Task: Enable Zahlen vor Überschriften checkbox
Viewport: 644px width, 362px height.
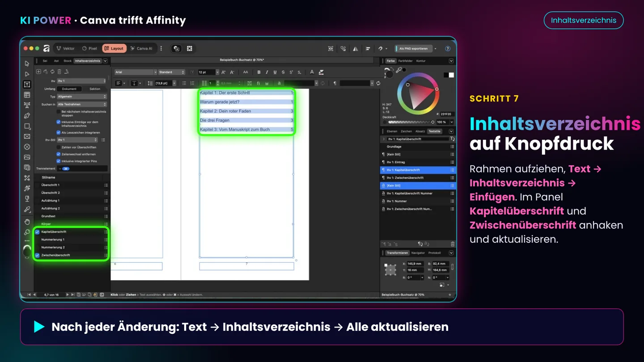Action: coord(59,147)
